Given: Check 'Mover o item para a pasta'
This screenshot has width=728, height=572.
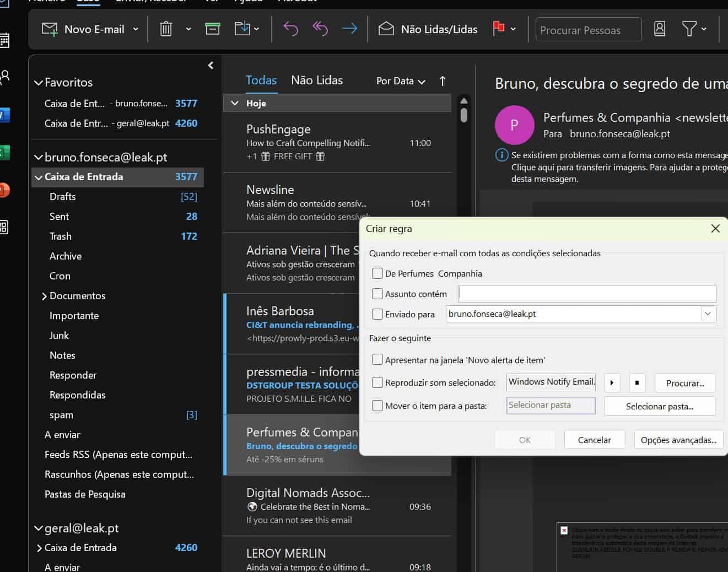Looking at the screenshot, I should click(378, 405).
